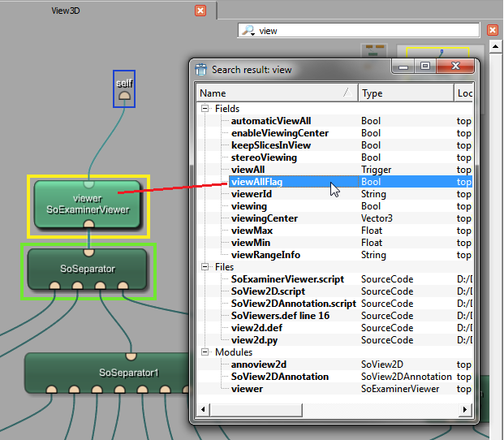Click the orange close icon beside the search box
The height and width of the screenshot is (440, 504).
coord(492,30)
